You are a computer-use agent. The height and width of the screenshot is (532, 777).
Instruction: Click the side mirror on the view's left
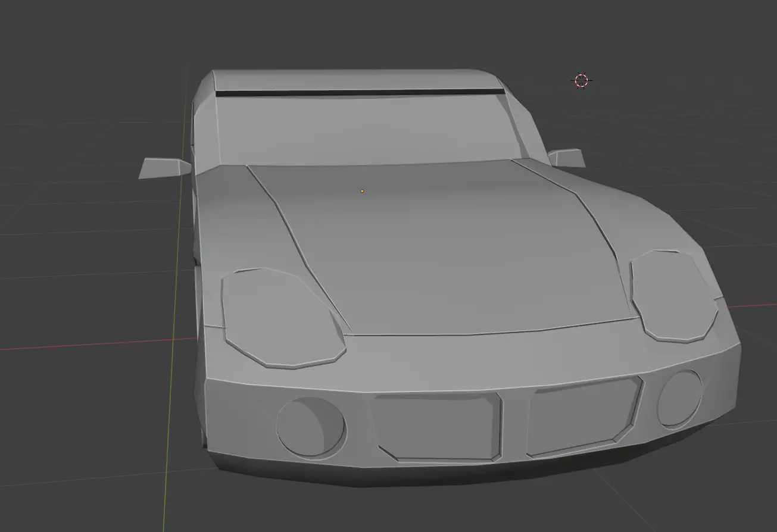(x=165, y=168)
